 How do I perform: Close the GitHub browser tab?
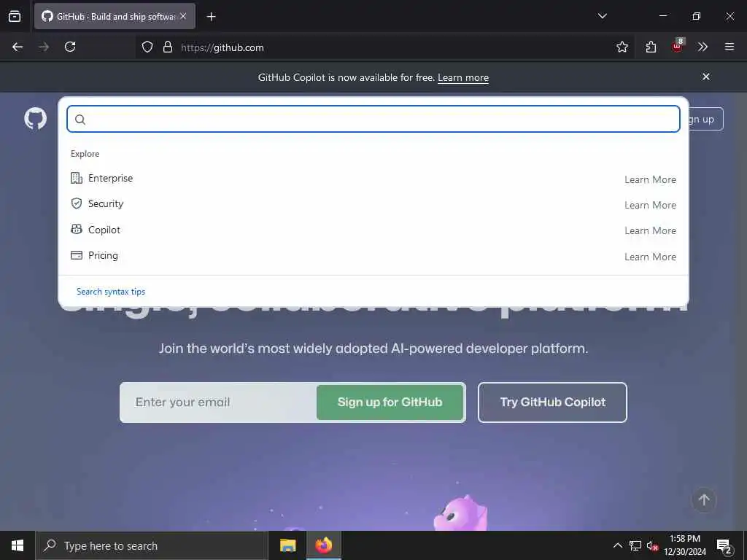click(x=183, y=16)
